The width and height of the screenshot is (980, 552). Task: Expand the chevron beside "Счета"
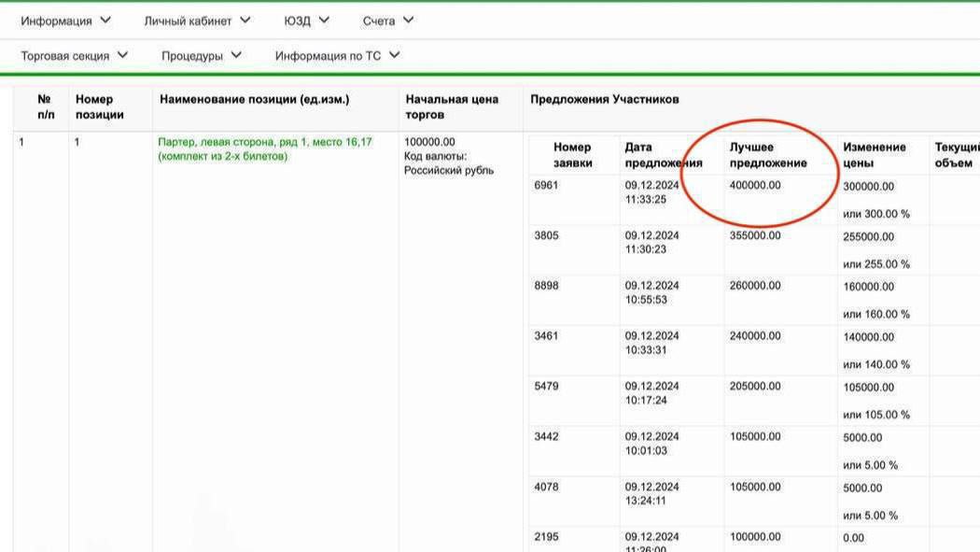tap(408, 21)
